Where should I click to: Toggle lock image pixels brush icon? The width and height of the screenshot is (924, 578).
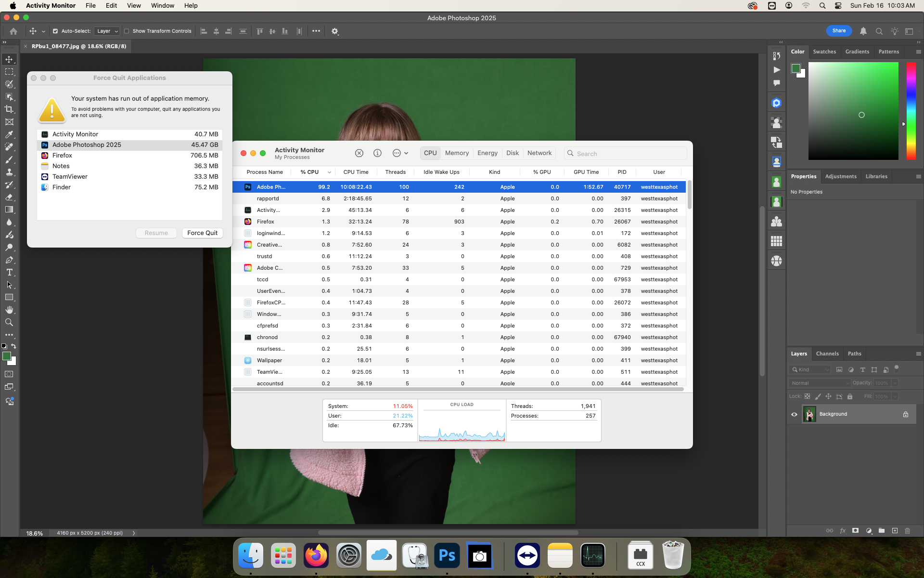818,396
